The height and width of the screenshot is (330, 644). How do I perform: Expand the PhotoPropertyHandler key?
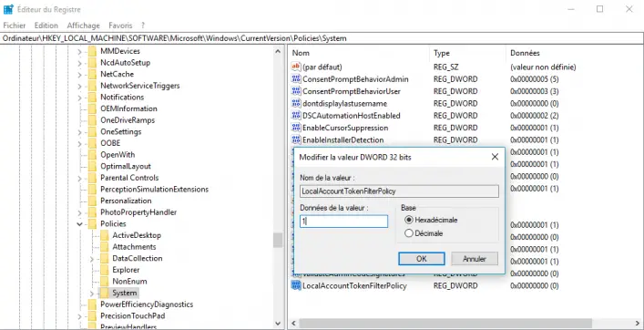79,212
